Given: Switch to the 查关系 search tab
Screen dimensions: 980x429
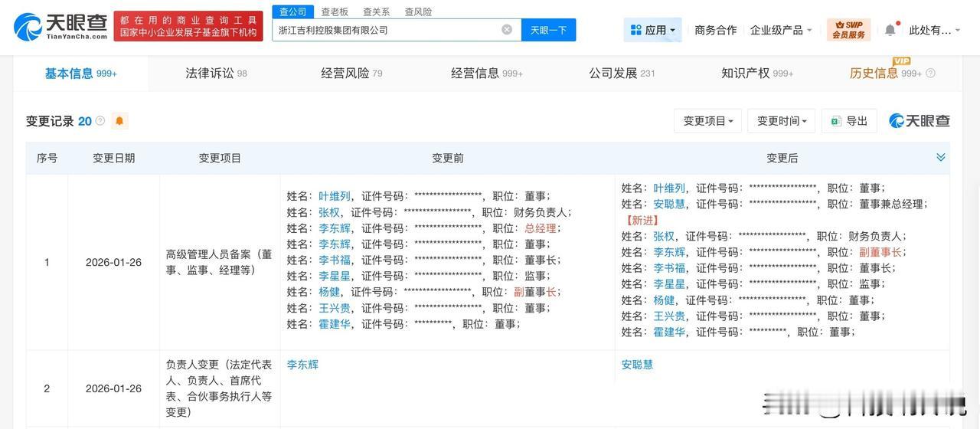Looking at the screenshot, I should click(x=376, y=11).
